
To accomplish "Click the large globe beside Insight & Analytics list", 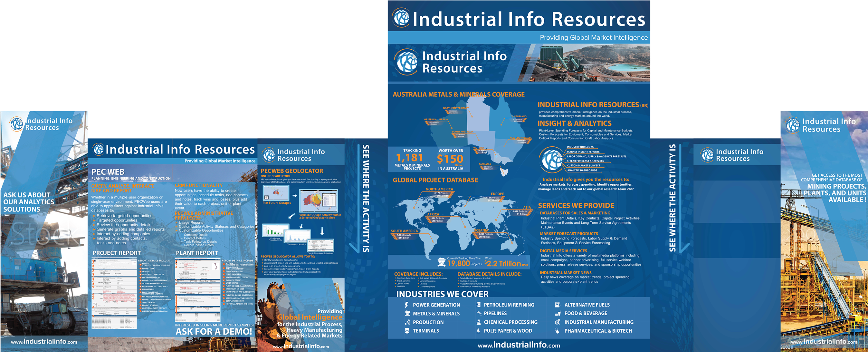I will pos(551,160).
